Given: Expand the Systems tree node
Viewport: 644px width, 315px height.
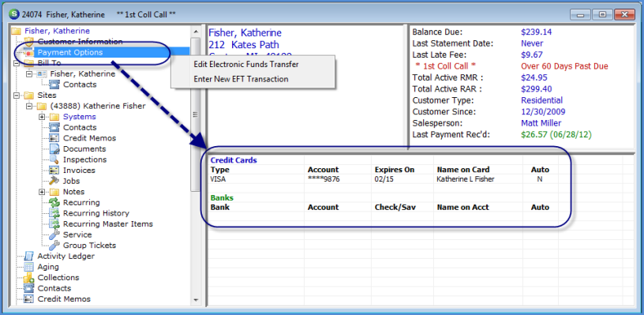Looking at the screenshot, I should [42, 117].
